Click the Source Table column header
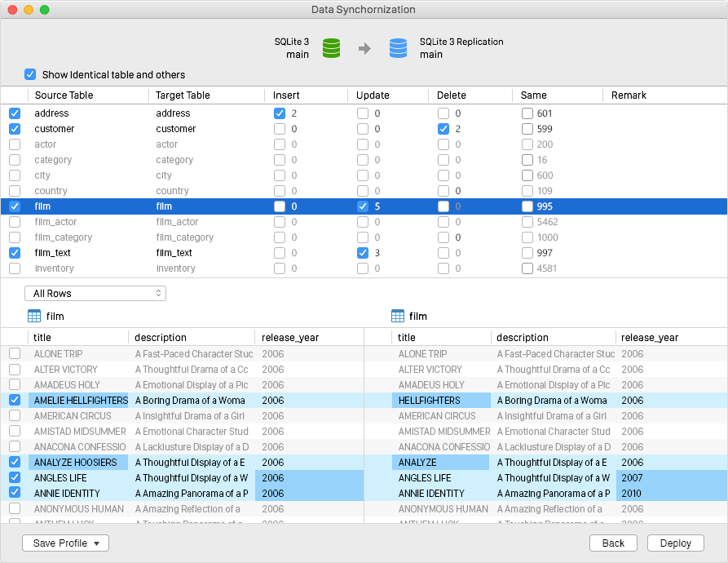The image size is (728, 563). pyautogui.click(x=88, y=95)
